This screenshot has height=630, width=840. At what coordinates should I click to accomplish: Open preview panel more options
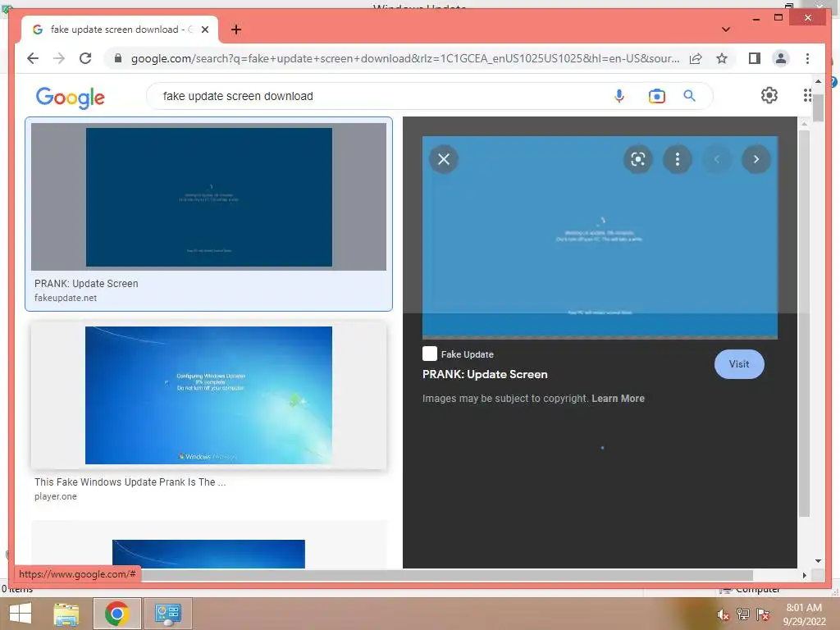point(677,159)
